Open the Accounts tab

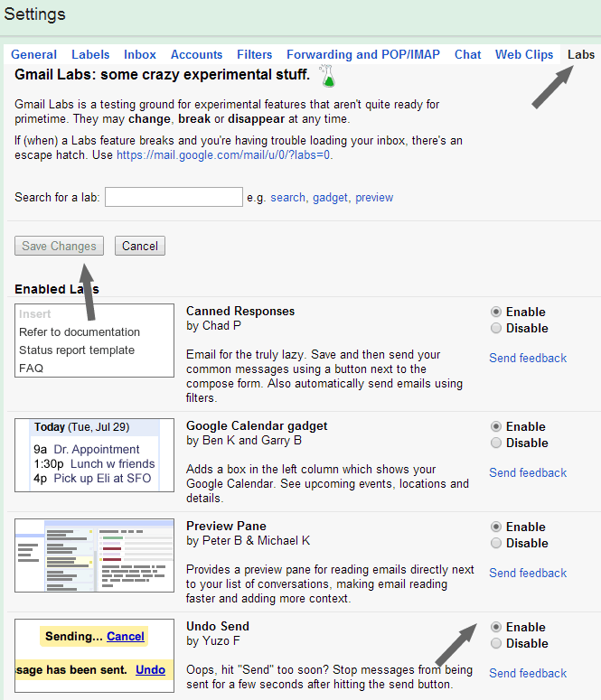point(197,54)
